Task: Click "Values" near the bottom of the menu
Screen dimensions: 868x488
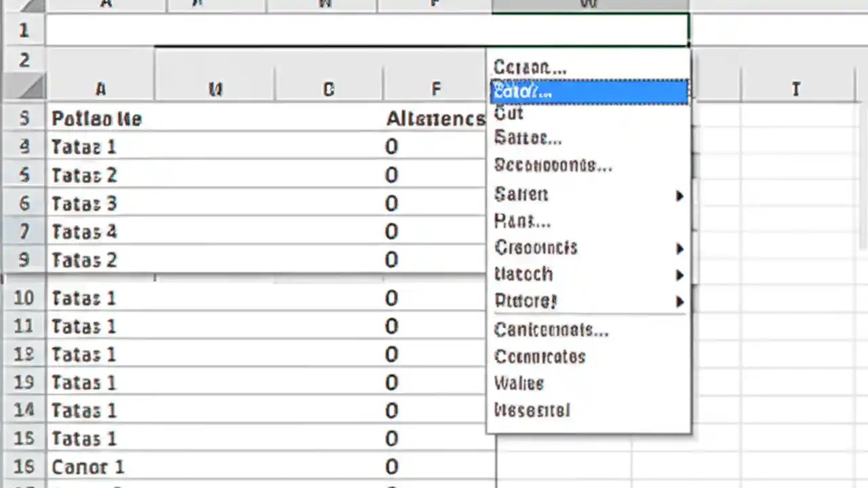Action: point(519,383)
